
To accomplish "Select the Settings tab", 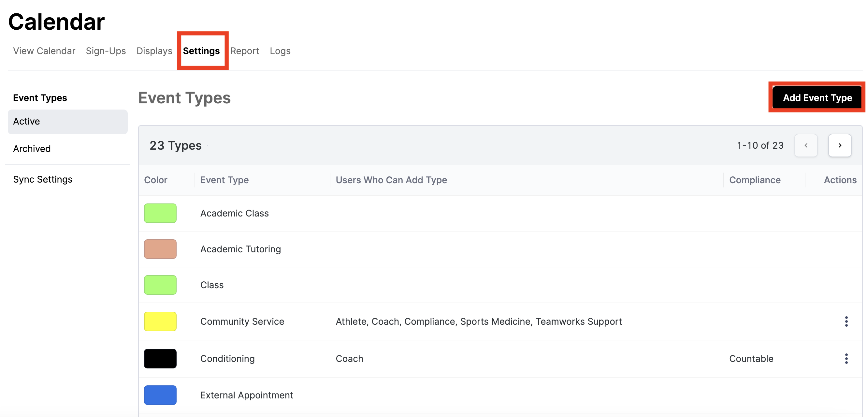I will (201, 51).
